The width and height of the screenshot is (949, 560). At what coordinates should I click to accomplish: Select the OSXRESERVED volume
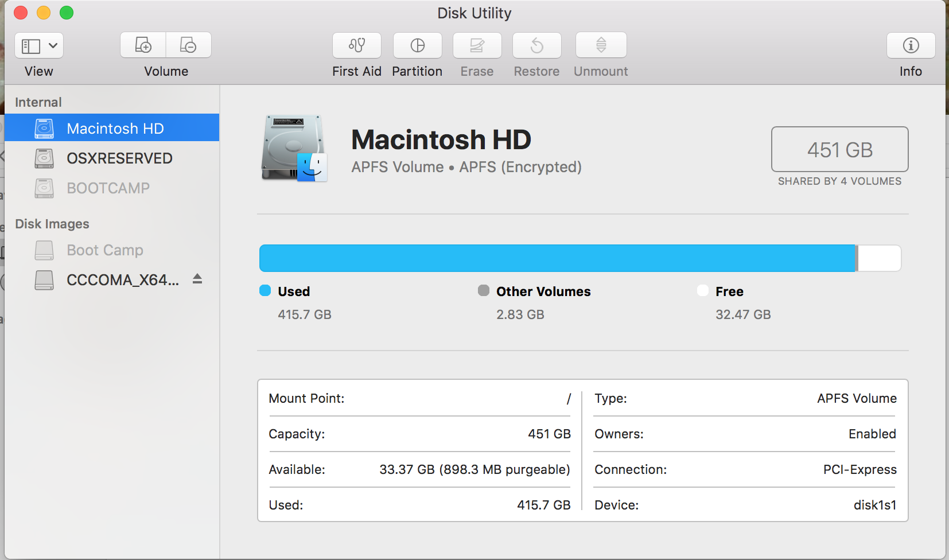click(112, 158)
